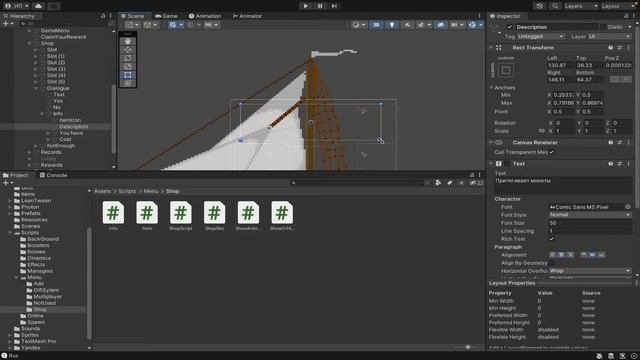This screenshot has width=640, height=360.
Task: Select the Rotate tool in Scene
Action: point(128,58)
